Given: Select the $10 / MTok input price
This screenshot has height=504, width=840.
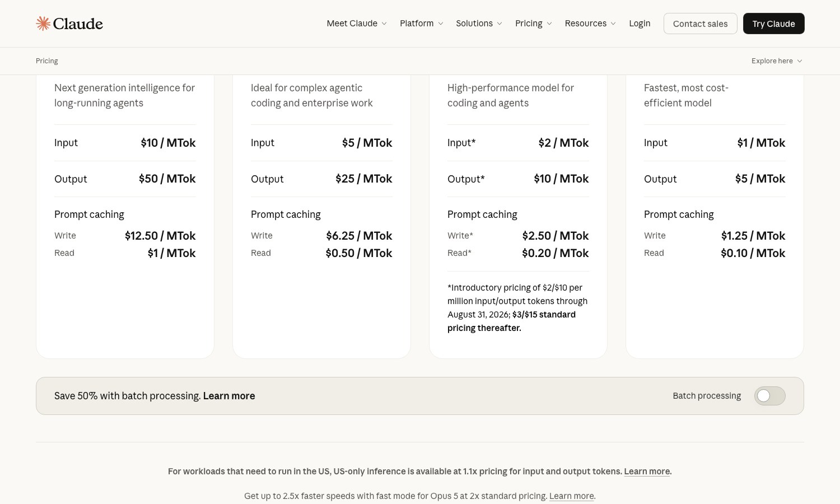Looking at the screenshot, I should [168, 143].
